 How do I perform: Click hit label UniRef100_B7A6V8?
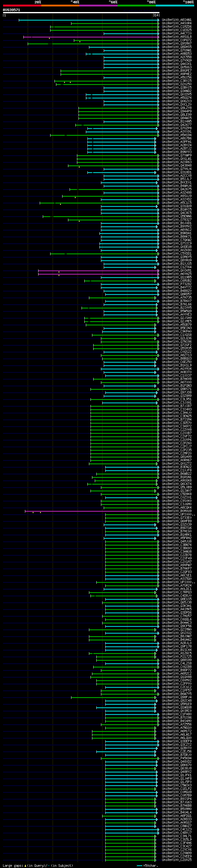176,379
